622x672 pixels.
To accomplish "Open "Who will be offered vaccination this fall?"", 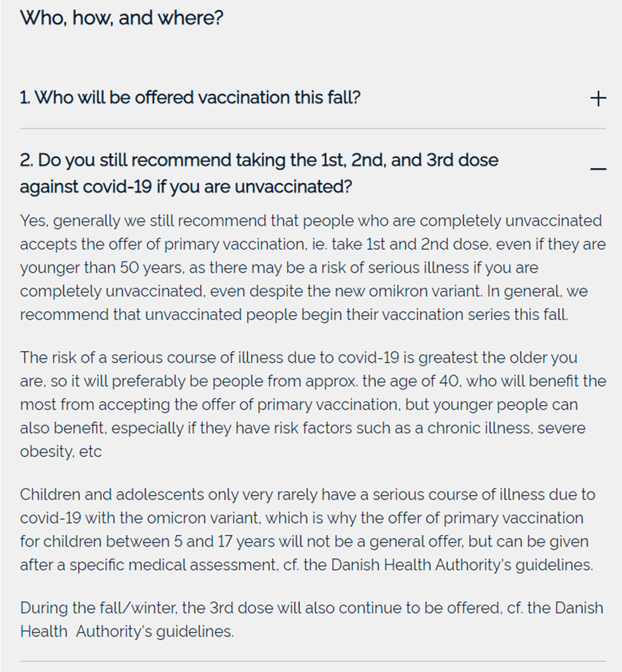I will 191,98.
